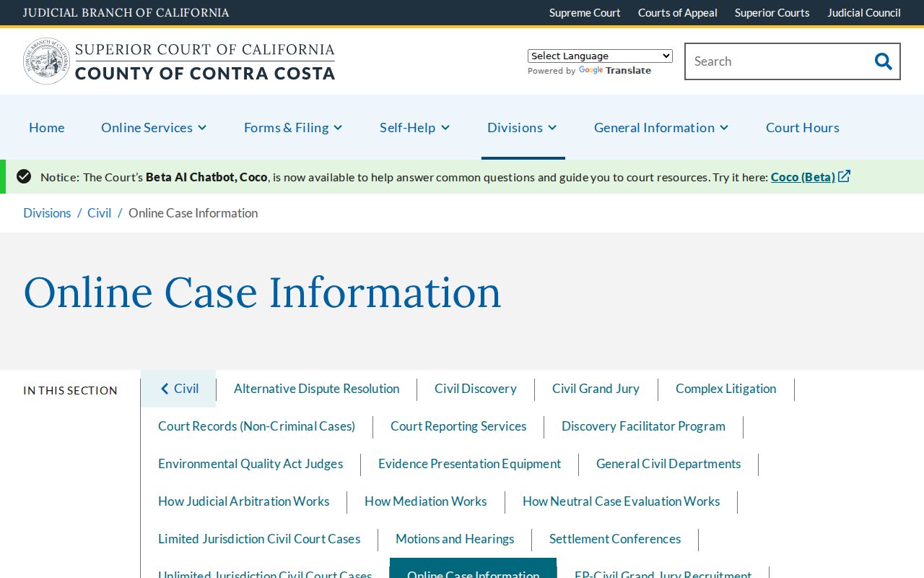Image resolution: width=924 pixels, height=578 pixels.
Task: Click the left chevron back to Civil
Action: (x=165, y=389)
